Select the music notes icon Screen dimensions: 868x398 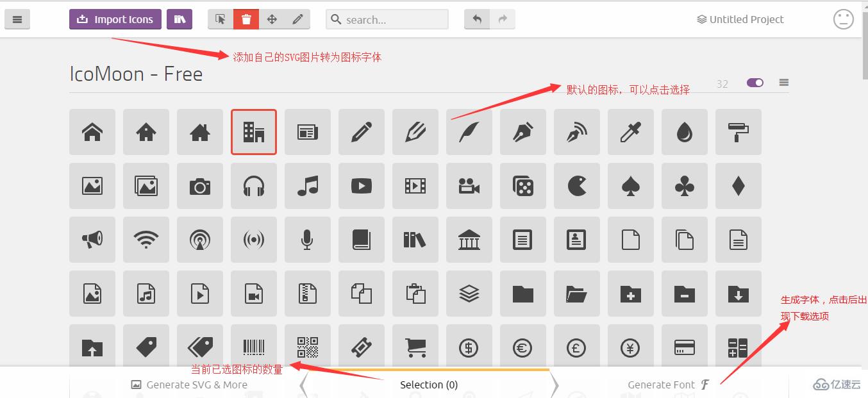coord(308,186)
